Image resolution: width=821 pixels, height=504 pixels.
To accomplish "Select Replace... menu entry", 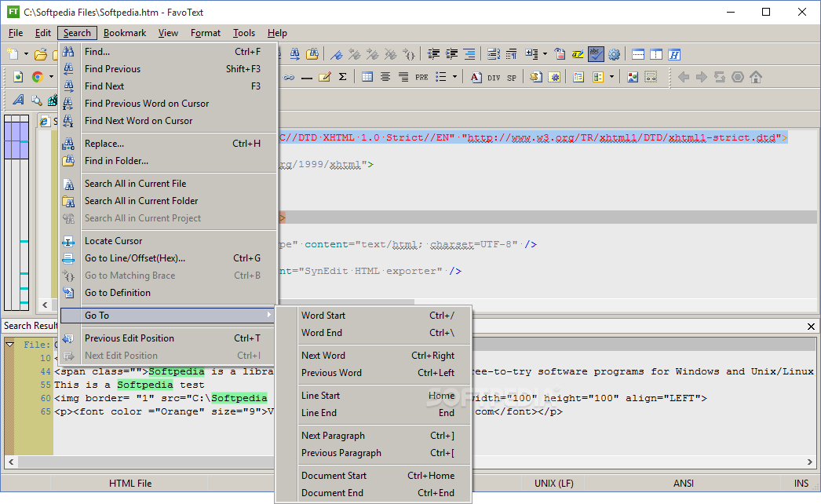I will (168, 143).
